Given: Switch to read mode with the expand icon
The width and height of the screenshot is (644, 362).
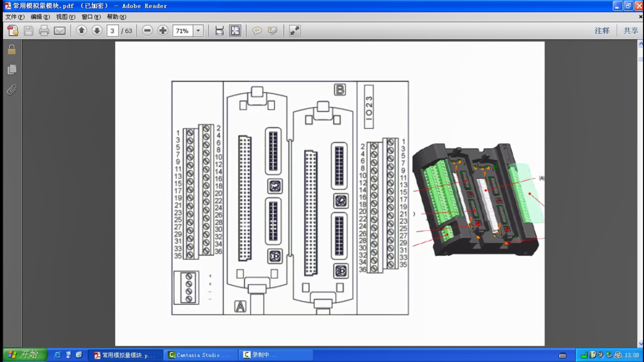Looking at the screenshot, I should pos(294,31).
